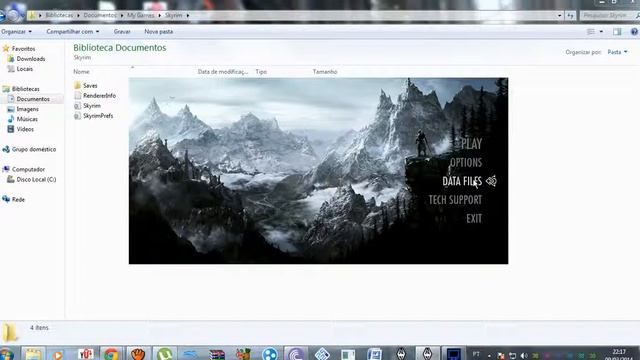Screen dimensions: 640x360
Task: Open Google Chrome from the taskbar
Action: pyautogui.click(x=111, y=354)
